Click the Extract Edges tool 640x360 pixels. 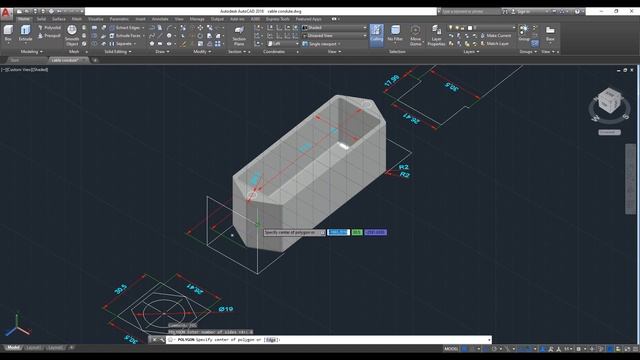pyautogui.click(x=127, y=28)
